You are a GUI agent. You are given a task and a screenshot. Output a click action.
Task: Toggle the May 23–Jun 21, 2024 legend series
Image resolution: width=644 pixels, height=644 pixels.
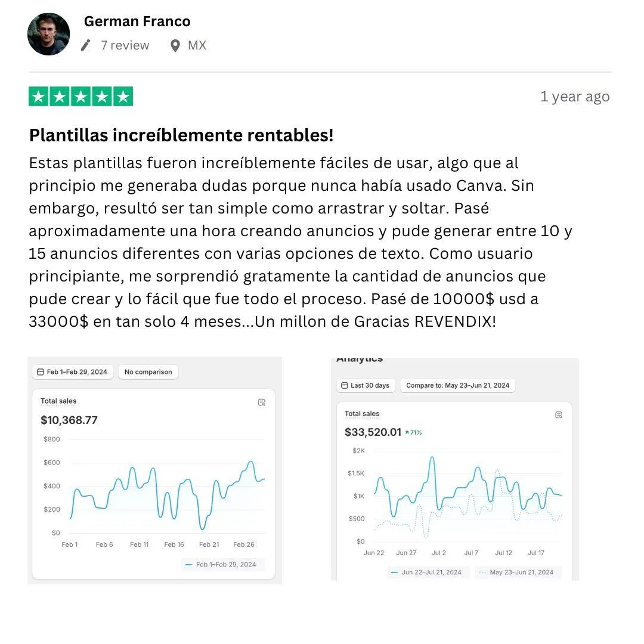518,572
